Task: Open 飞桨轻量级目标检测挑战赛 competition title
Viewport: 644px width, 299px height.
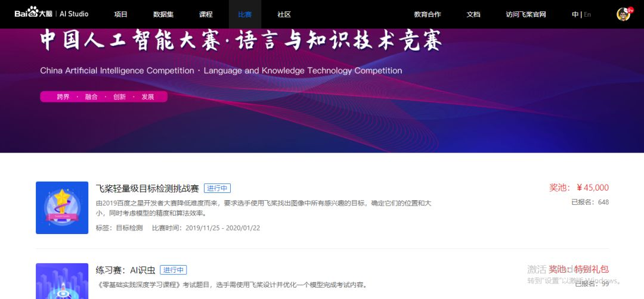Action: pyautogui.click(x=147, y=188)
